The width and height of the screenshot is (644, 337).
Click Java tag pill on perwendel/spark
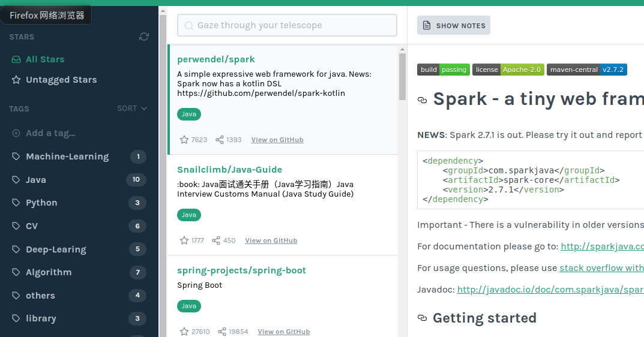coord(189,114)
